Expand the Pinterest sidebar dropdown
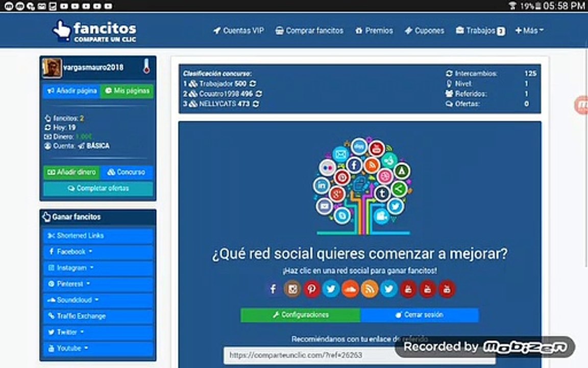This screenshot has width=588, height=368. (98, 284)
